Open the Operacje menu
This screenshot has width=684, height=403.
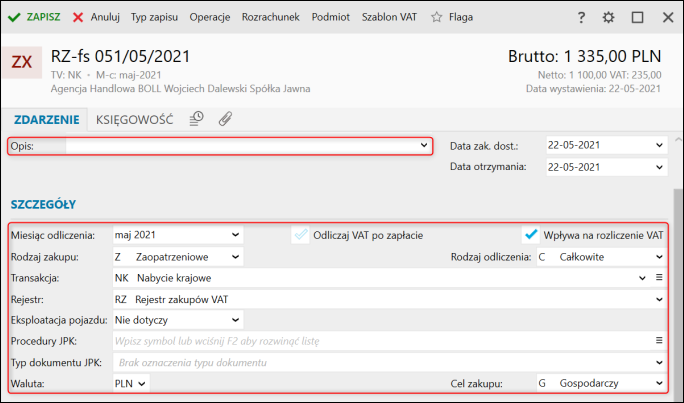point(210,17)
